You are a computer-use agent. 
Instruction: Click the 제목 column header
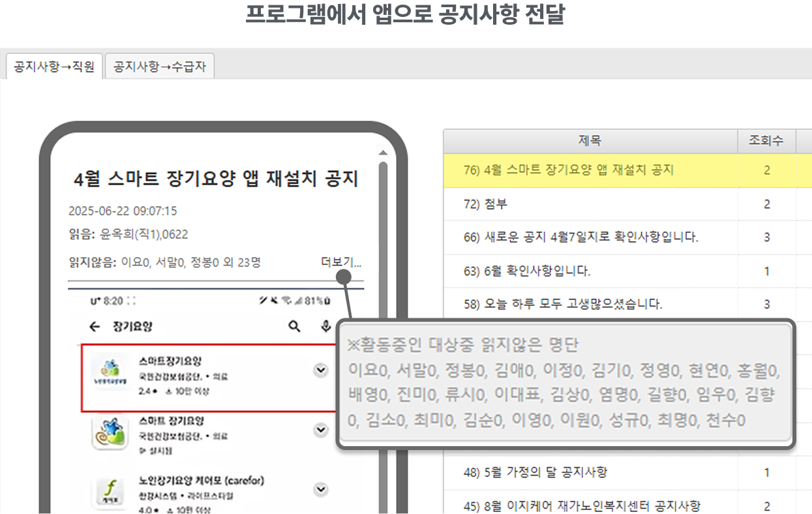tap(590, 140)
